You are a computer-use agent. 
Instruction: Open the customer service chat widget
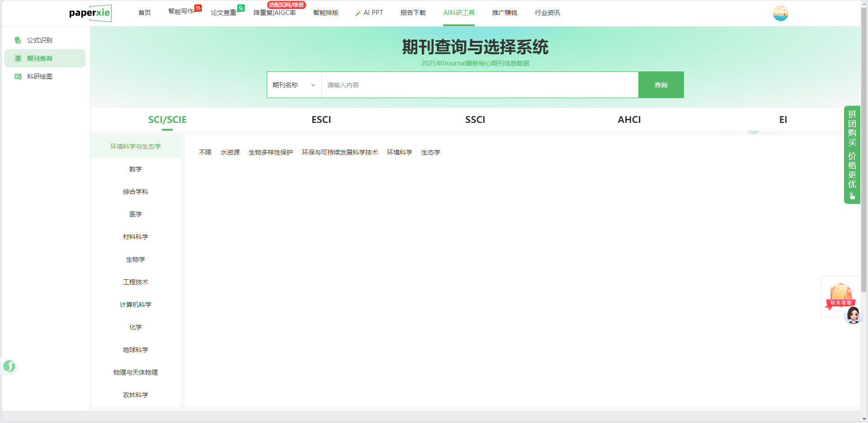[x=841, y=298]
